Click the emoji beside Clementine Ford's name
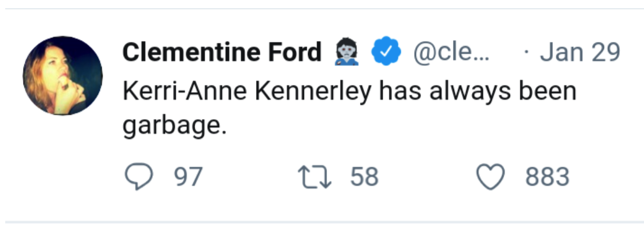The width and height of the screenshot is (644, 239). pyautogui.click(x=347, y=53)
